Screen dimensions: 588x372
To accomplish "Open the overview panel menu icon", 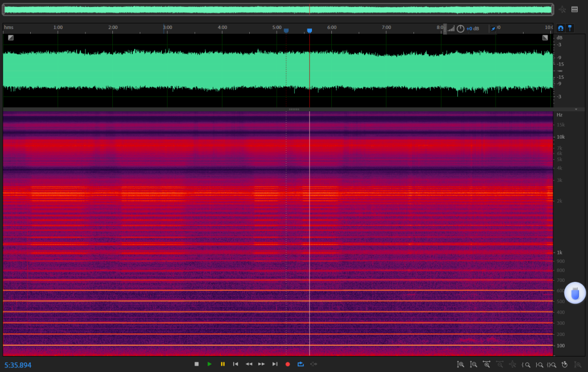I will [x=574, y=9].
